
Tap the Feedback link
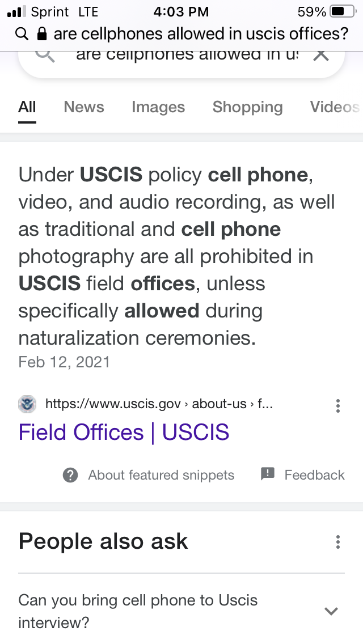314,475
